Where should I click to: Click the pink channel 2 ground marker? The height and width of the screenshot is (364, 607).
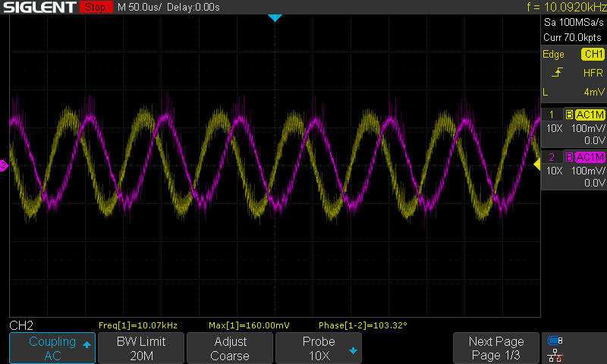[x=4, y=165]
